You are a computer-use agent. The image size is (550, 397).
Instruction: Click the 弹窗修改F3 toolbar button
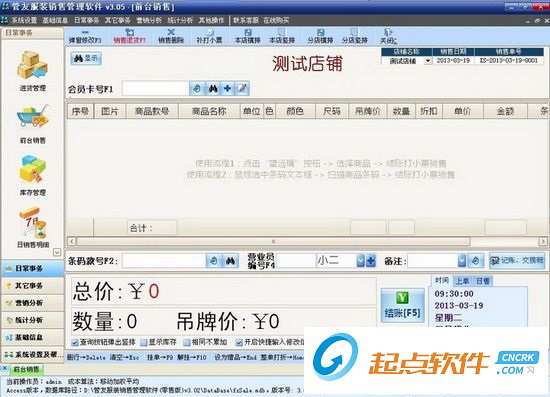pos(85,36)
